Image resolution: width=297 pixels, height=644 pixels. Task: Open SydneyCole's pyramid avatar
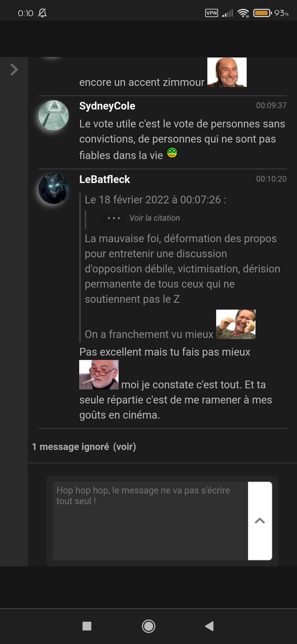54,115
